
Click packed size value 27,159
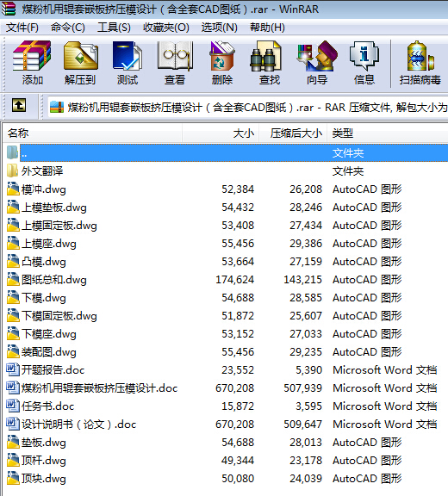(306, 262)
